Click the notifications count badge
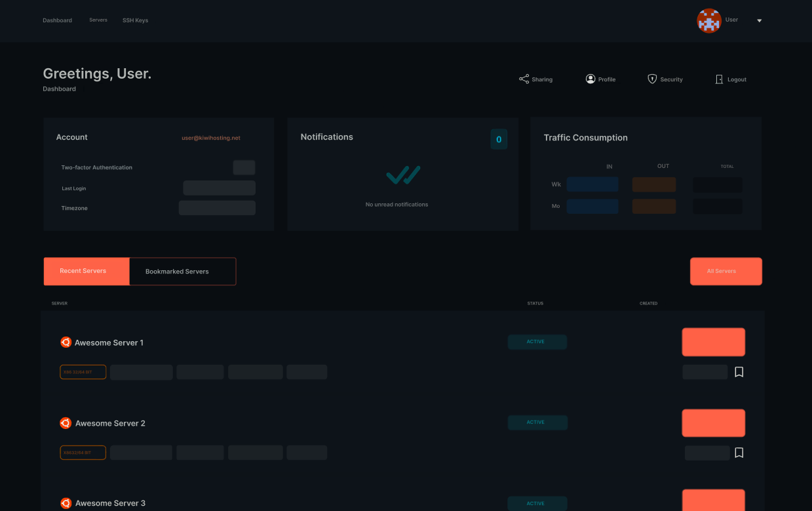 pos(499,139)
